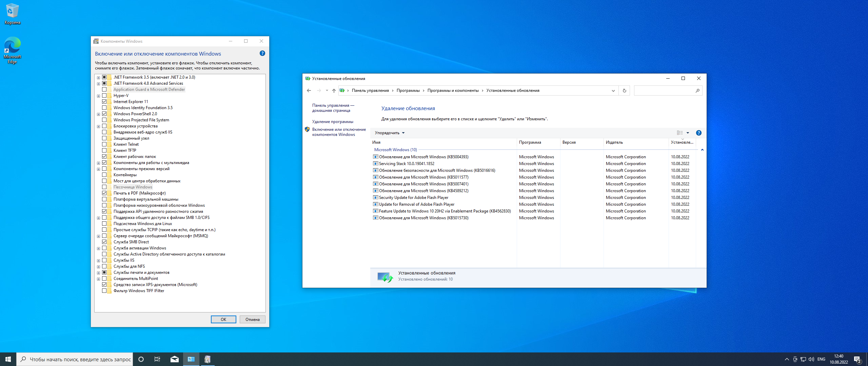Expand the Hyper-V tree node
The width and height of the screenshot is (868, 366).
[98, 96]
